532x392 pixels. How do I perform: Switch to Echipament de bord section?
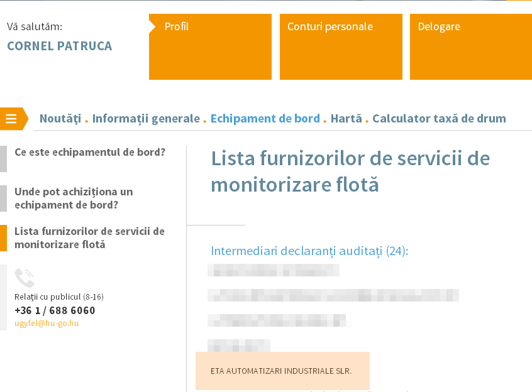tap(265, 119)
